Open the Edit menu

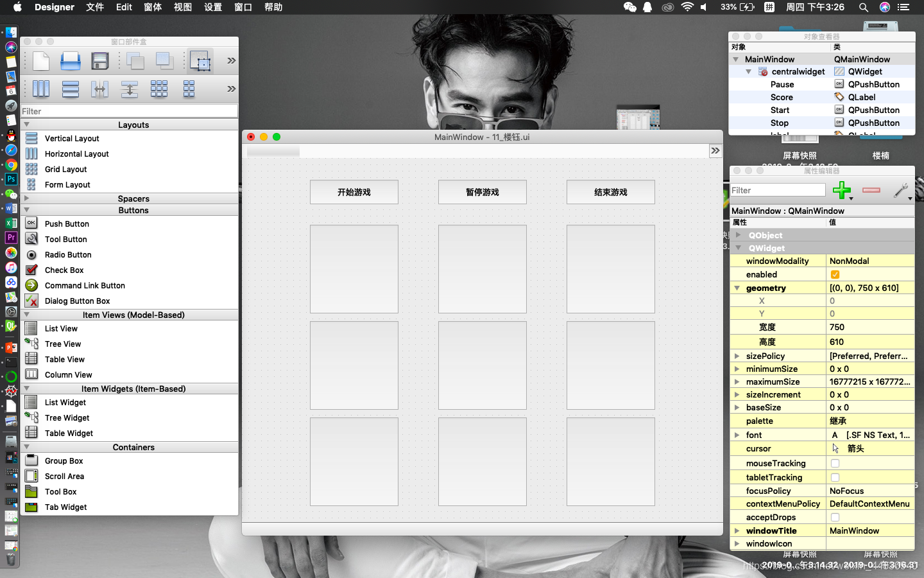pyautogui.click(x=124, y=7)
